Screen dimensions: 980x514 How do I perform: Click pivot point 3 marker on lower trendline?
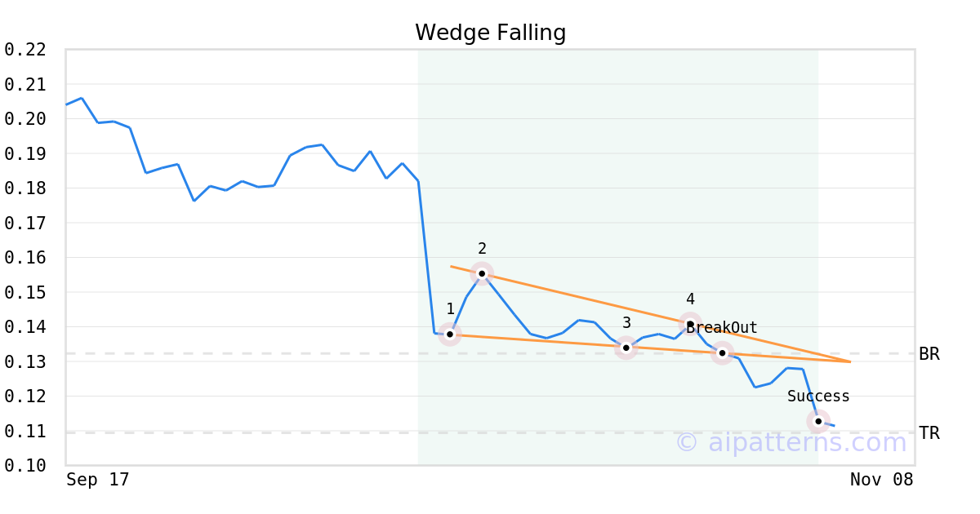click(626, 348)
